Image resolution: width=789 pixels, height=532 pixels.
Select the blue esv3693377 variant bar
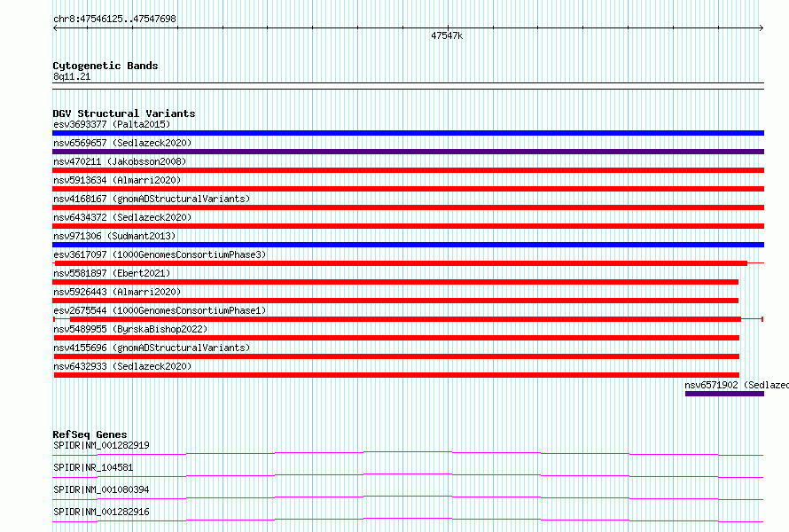point(408,133)
